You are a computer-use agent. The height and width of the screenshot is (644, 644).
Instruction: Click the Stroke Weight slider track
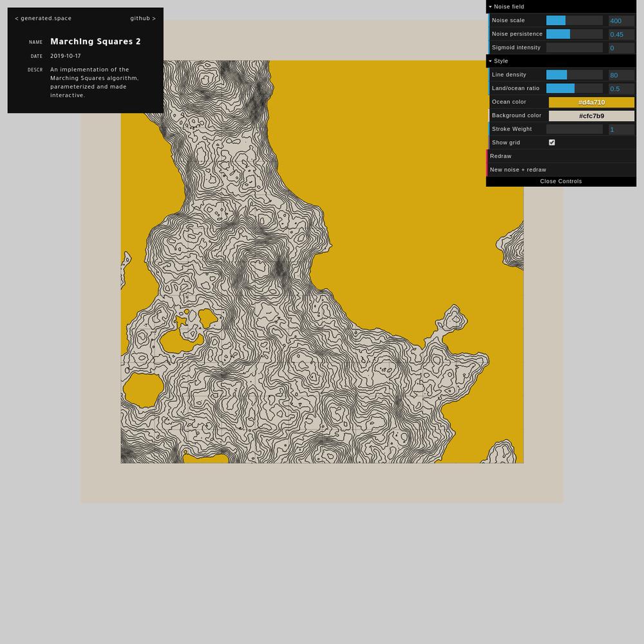(574, 129)
